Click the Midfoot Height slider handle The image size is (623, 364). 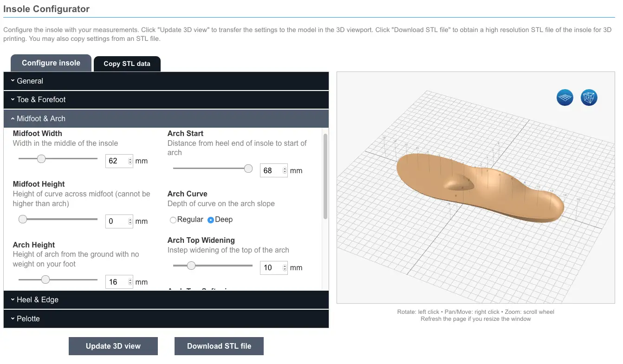click(23, 219)
